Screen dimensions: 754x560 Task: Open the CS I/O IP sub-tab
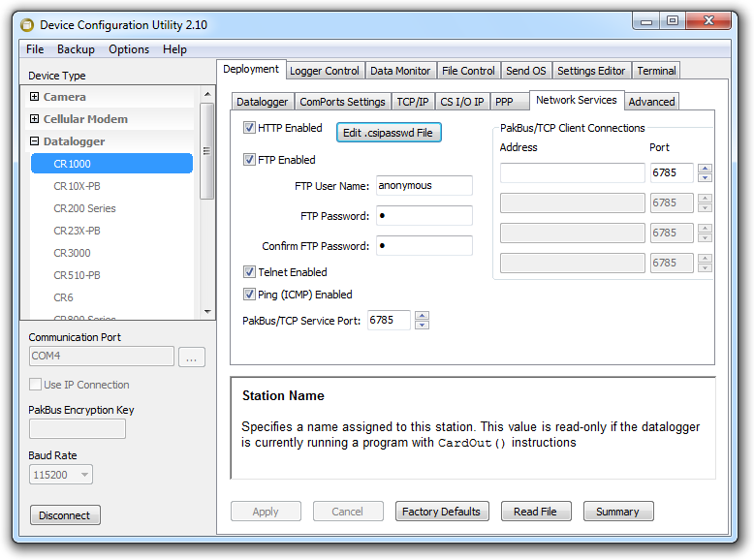(462, 102)
